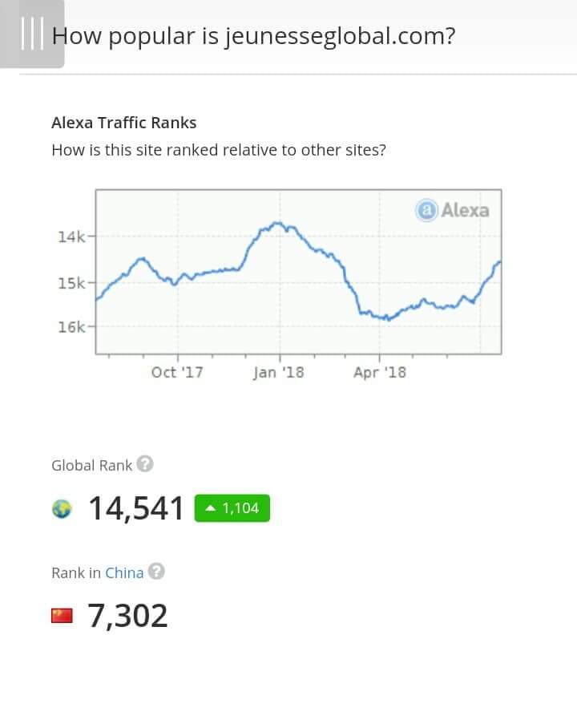577x728 pixels.
Task: Click the Alexa logo in the chart
Action: 453,210
